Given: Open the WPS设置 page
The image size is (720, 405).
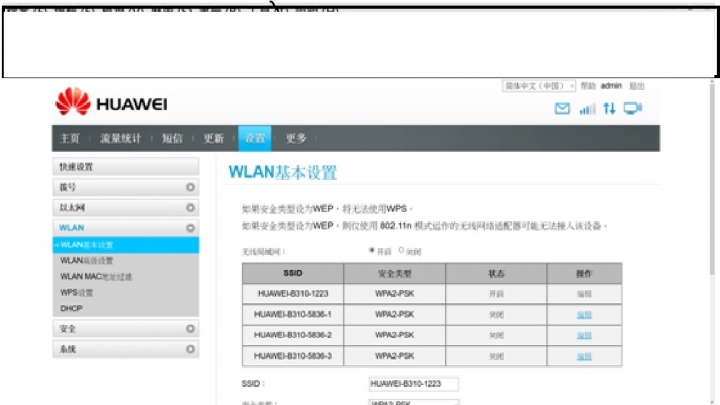Looking at the screenshot, I should tap(77, 292).
